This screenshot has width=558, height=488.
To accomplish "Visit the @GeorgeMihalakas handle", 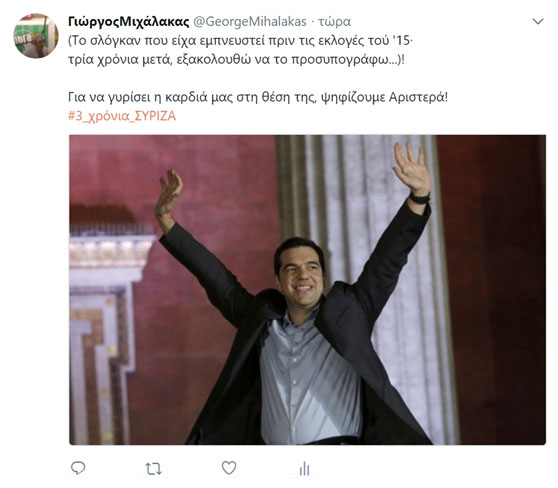I will click(x=250, y=22).
